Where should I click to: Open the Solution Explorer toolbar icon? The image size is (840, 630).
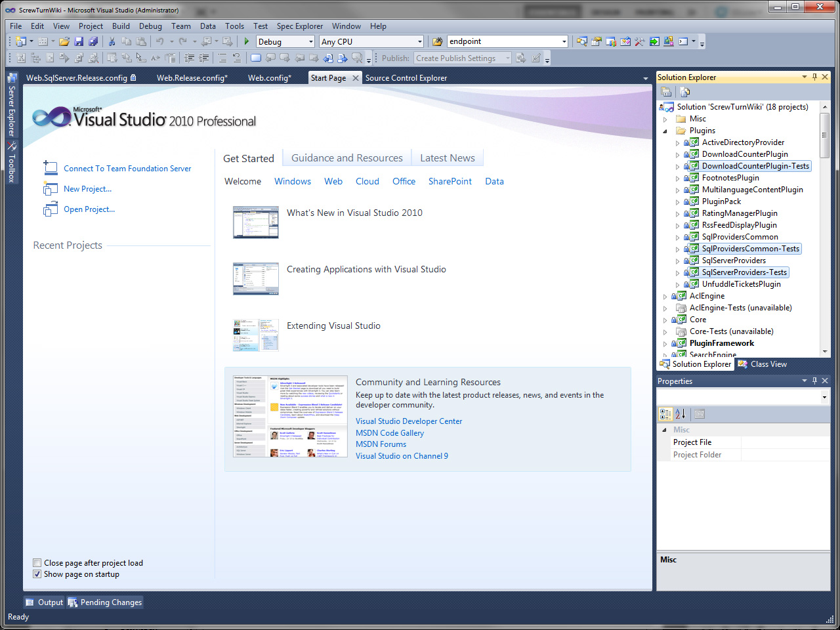click(582, 41)
